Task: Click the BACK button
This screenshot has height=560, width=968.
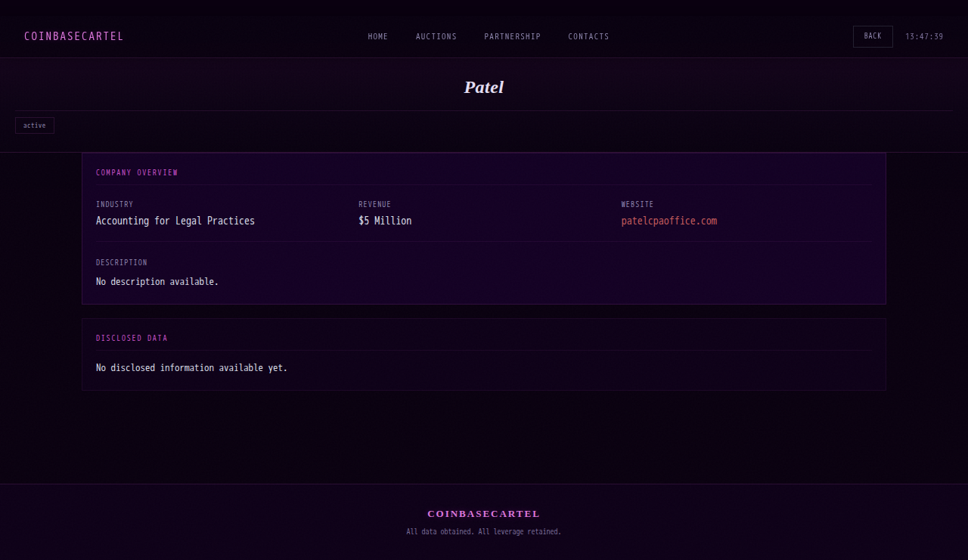Action: (873, 36)
